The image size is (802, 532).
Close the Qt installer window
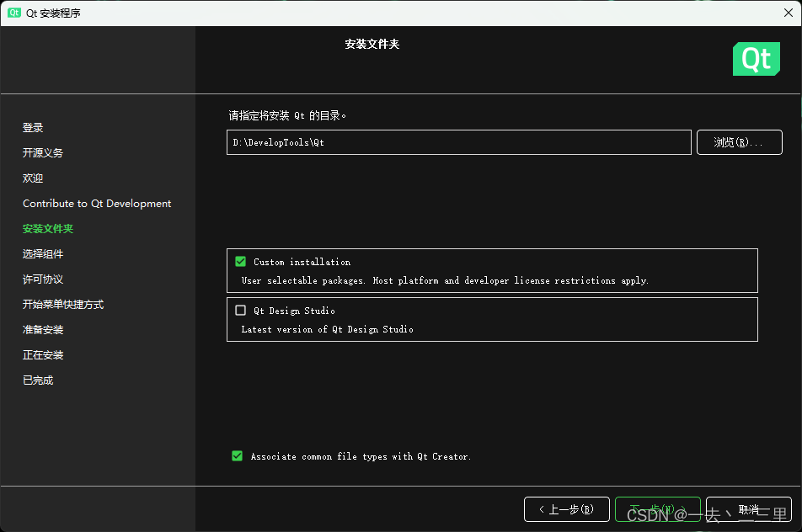789,13
